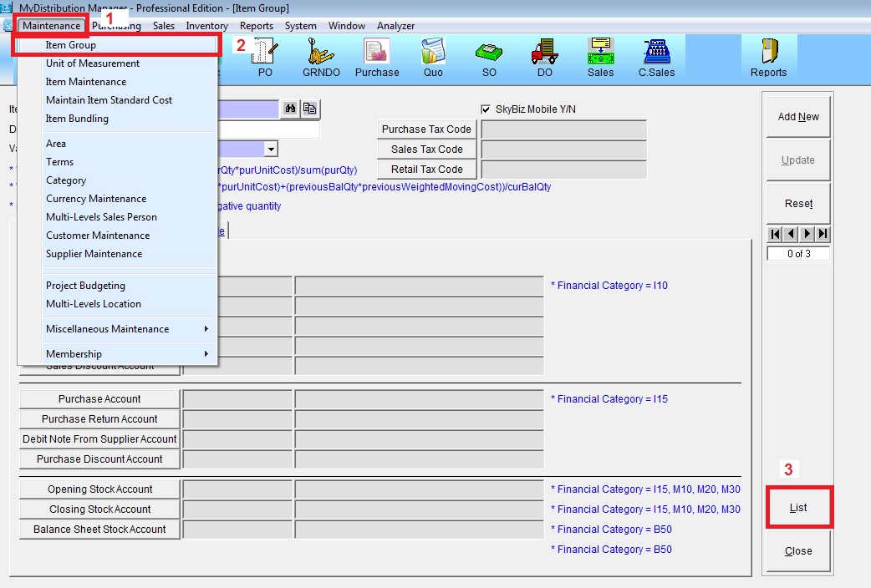Open the valuation method dropdown arrow

click(272, 150)
